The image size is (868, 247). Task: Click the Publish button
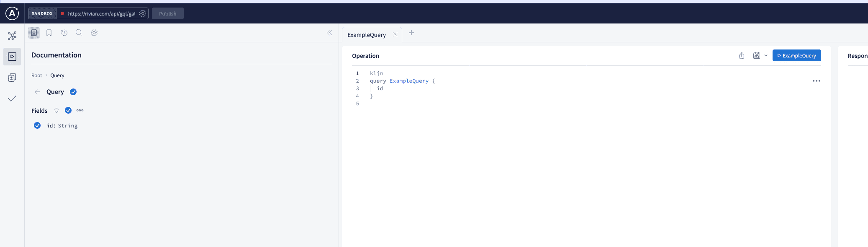tap(168, 13)
